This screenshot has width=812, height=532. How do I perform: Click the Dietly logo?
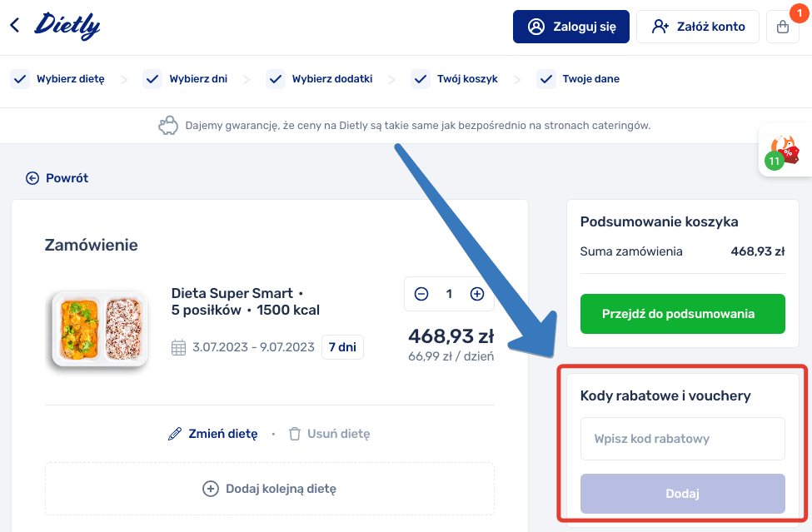tap(67, 26)
